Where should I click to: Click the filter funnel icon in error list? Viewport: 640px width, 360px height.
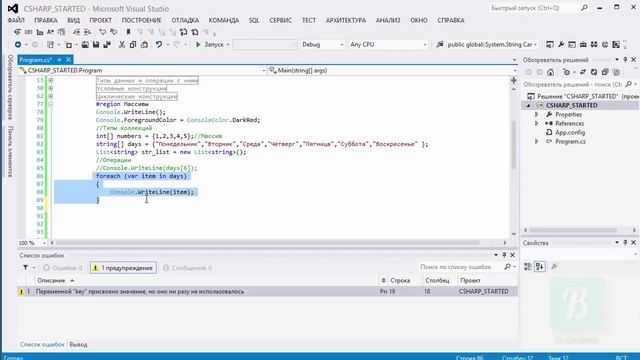(25, 268)
